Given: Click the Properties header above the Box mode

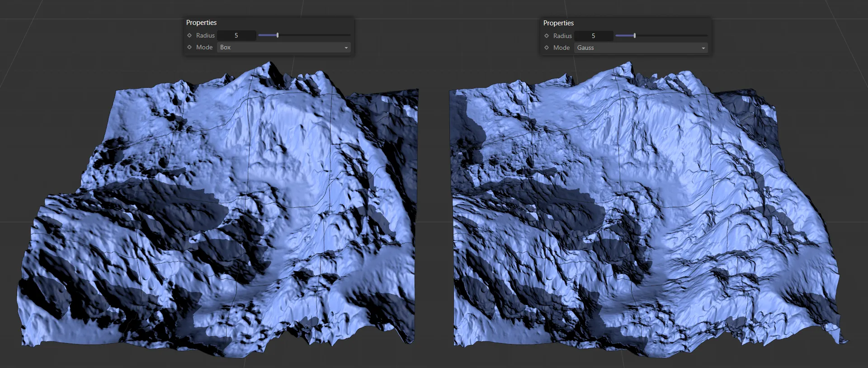Looking at the screenshot, I should pyautogui.click(x=202, y=23).
